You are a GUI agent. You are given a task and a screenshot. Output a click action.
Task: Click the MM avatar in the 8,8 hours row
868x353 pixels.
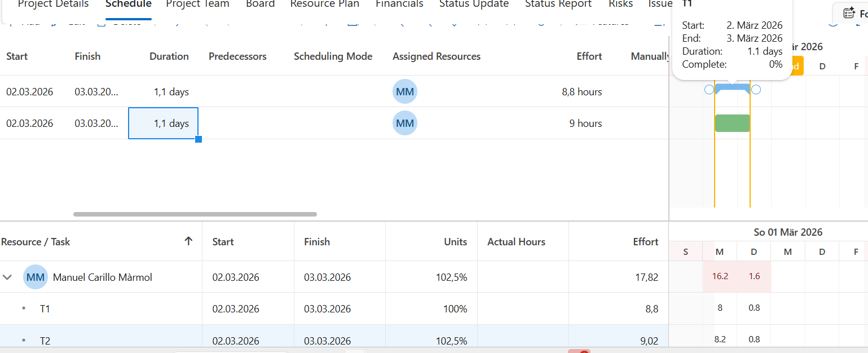405,91
